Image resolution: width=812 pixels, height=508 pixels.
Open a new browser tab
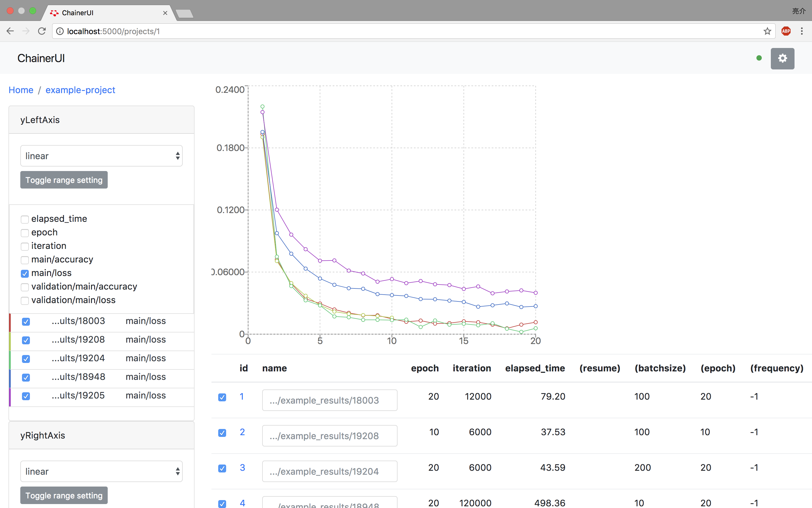point(184,14)
